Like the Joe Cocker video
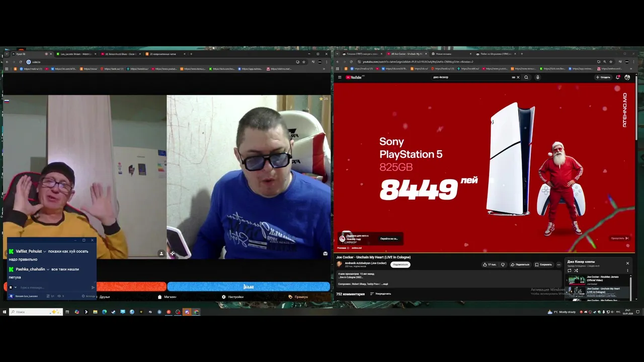 coord(489,264)
